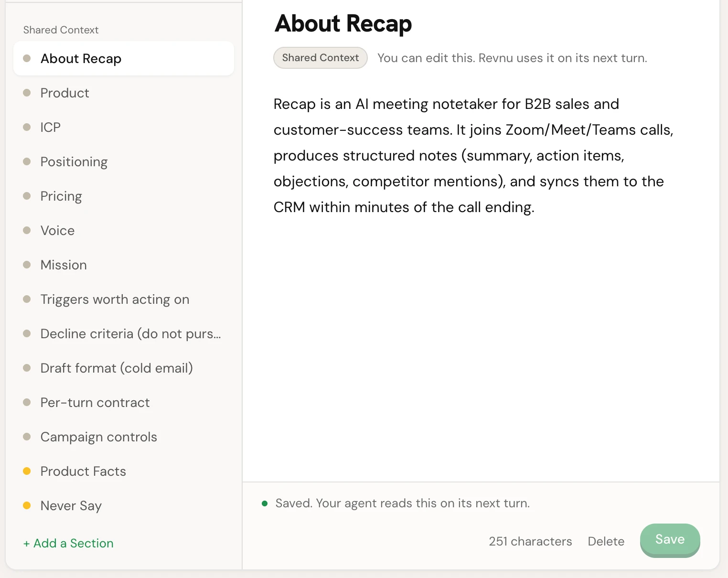Click the Shared Context badge

tap(320, 58)
